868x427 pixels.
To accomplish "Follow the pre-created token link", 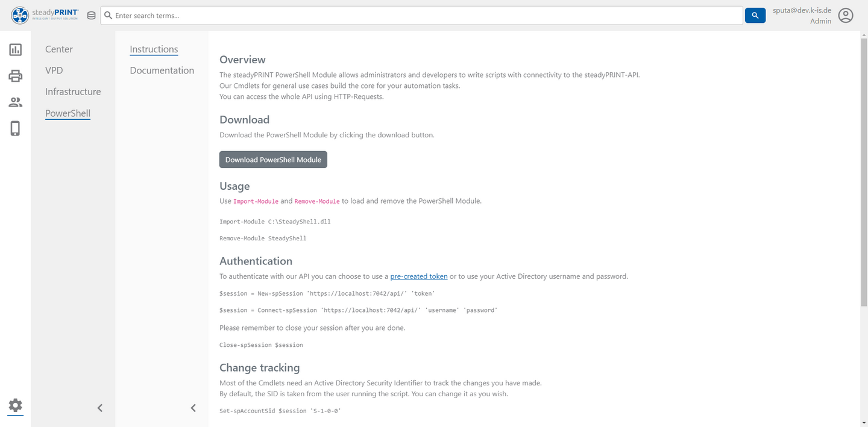I will (419, 276).
